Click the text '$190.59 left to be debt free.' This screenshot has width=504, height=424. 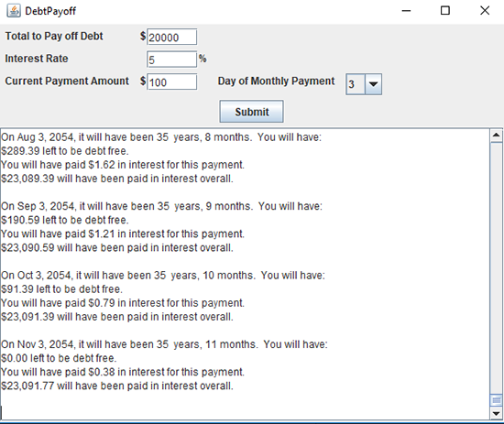tap(65, 220)
